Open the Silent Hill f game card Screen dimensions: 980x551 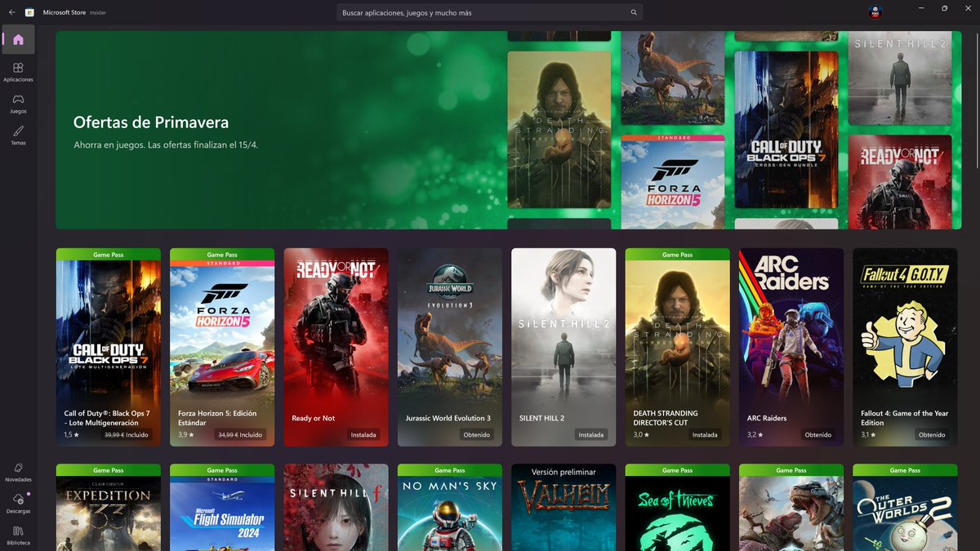pos(336,508)
